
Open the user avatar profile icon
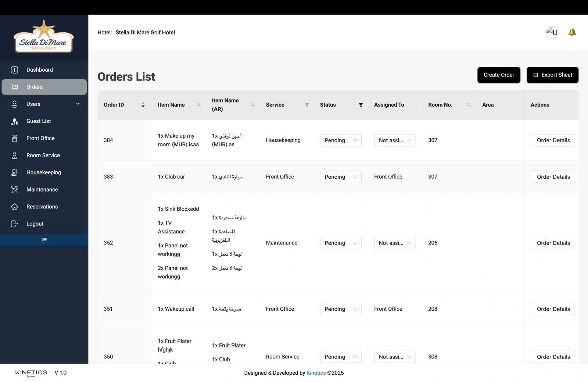[552, 32]
